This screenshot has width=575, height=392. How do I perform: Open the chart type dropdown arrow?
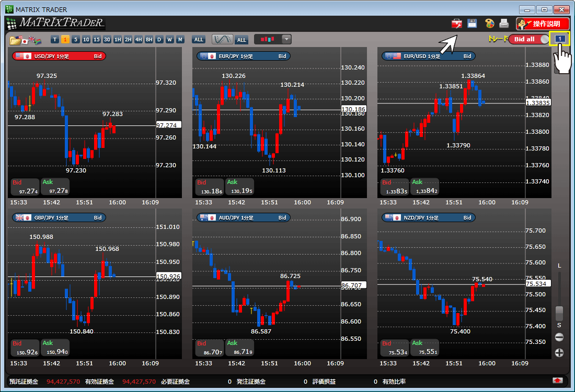click(287, 39)
